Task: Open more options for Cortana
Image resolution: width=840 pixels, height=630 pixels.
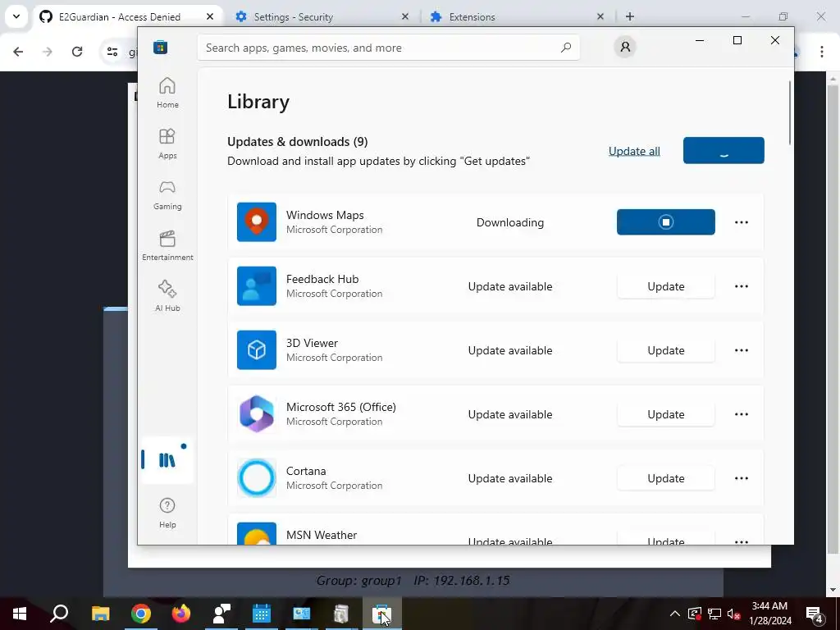Action: point(742,478)
